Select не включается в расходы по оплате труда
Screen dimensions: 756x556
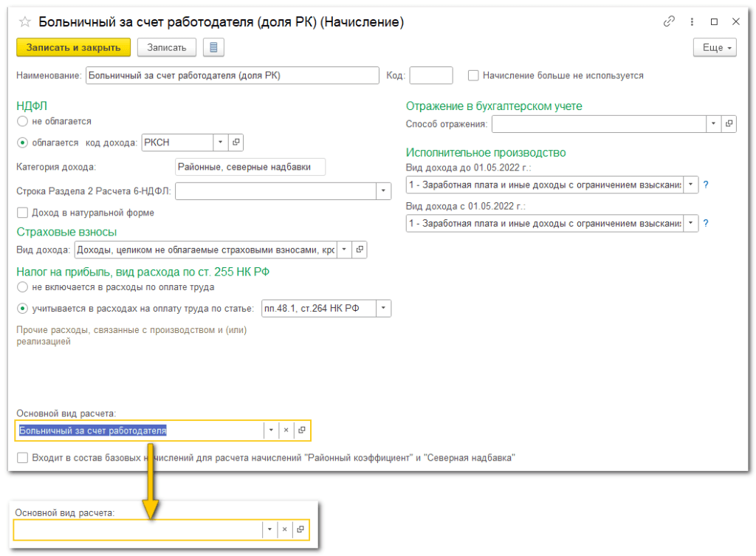[x=22, y=286]
